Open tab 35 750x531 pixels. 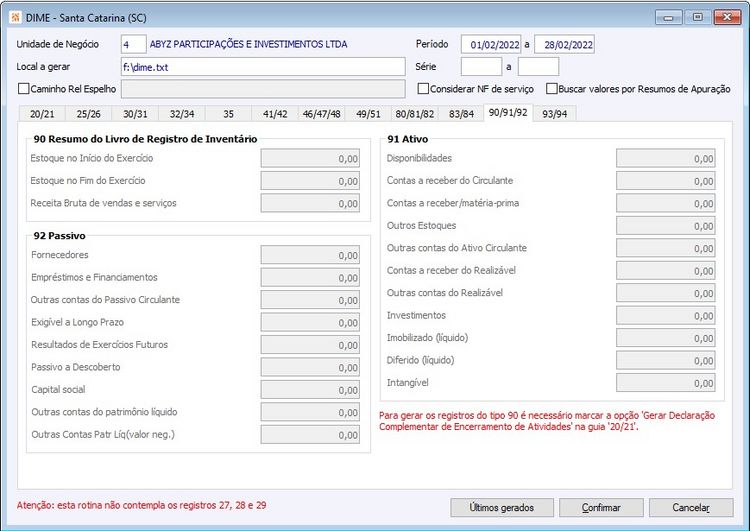click(229, 114)
